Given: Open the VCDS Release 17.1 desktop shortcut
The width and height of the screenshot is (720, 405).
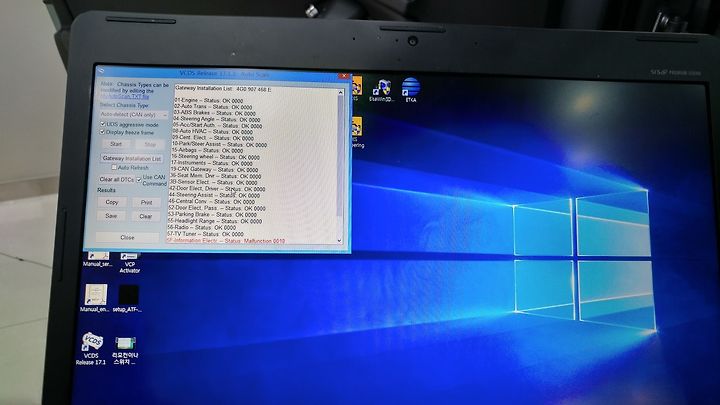Looking at the screenshot, I should [92, 348].
